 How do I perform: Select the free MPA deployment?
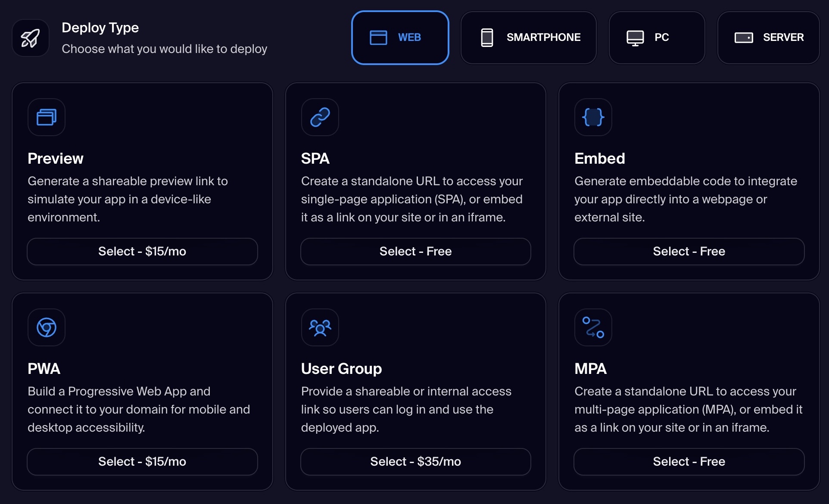click(689, 462)
